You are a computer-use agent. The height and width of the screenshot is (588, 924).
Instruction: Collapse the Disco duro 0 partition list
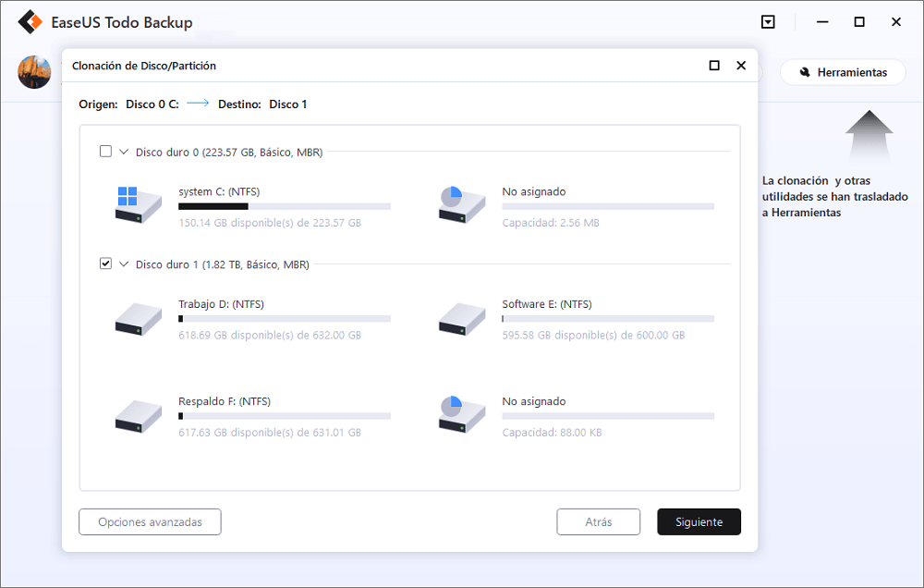(x=124, y=152)
